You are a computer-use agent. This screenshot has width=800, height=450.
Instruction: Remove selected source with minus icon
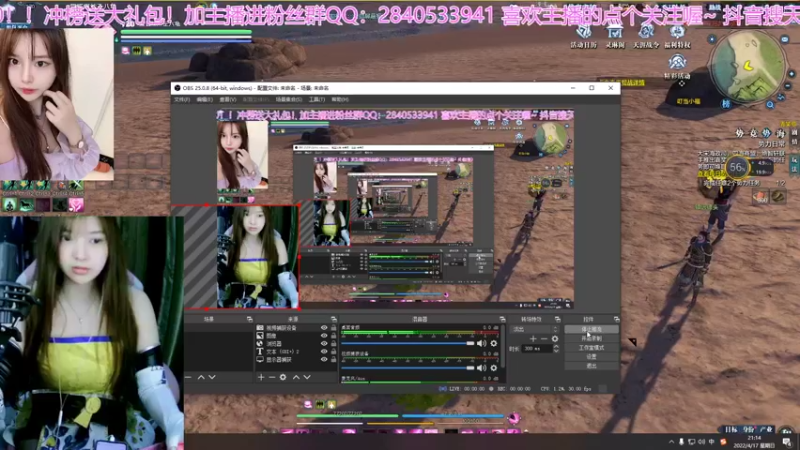(x=272, y=377)
